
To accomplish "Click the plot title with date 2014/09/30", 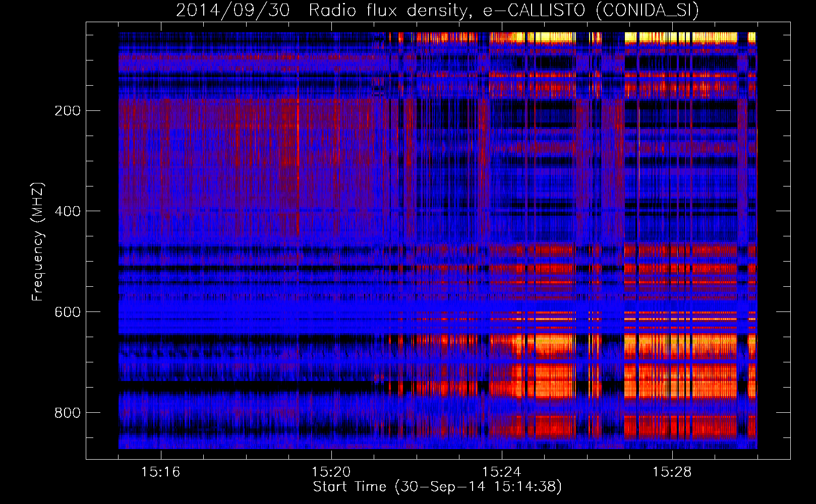I will [437, 10].
